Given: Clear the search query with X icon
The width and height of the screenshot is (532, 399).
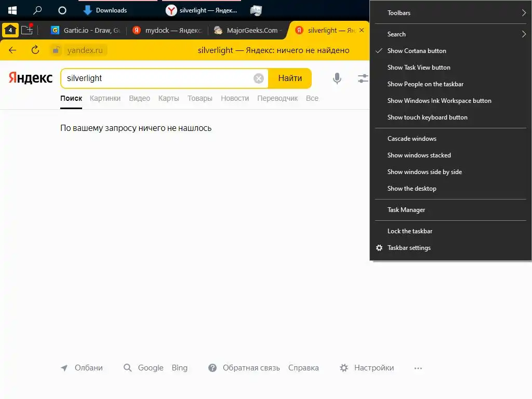Looking at the screenshot, I should [x=259, y=78].
